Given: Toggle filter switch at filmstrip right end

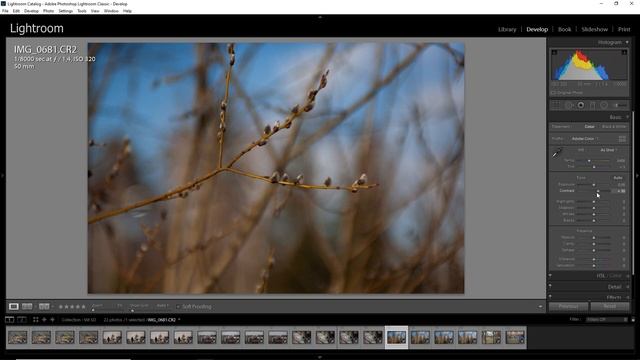Looking at the screenshot, I should pos(633,320).
